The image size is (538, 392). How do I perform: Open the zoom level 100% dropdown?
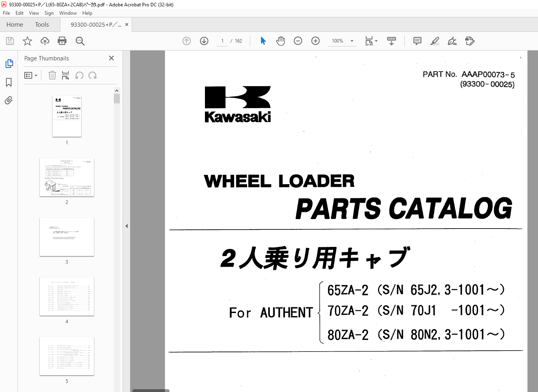coord(342,41)
